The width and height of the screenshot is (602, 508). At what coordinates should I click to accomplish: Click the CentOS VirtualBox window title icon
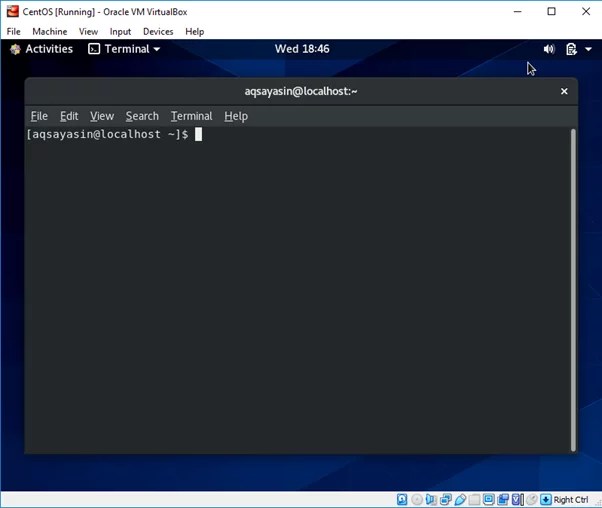pos(13,12)
